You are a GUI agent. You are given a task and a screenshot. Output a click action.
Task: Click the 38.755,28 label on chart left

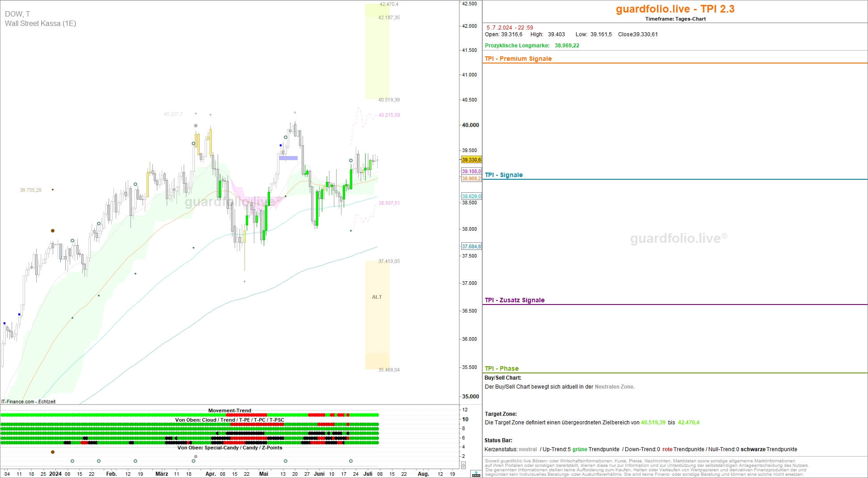30,190
